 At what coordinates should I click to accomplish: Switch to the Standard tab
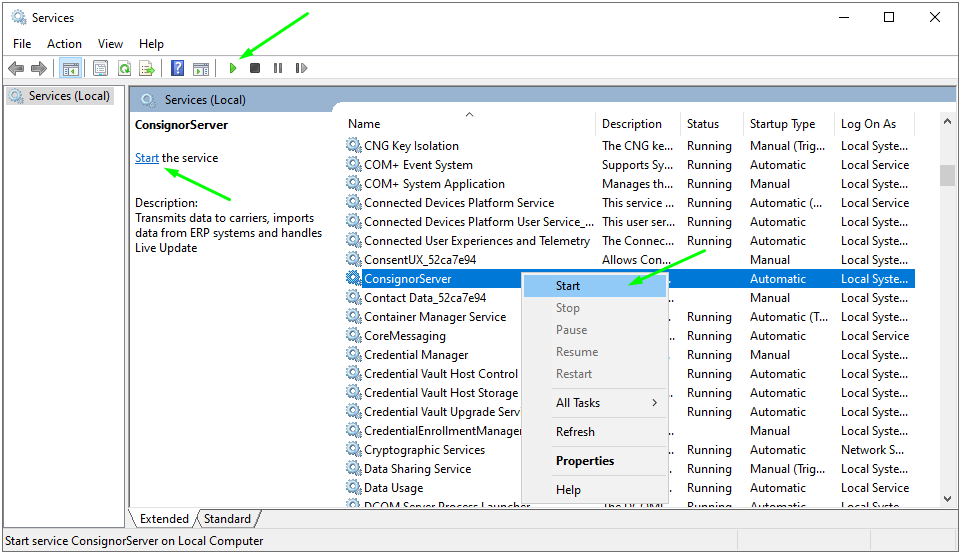pos(227,519)
